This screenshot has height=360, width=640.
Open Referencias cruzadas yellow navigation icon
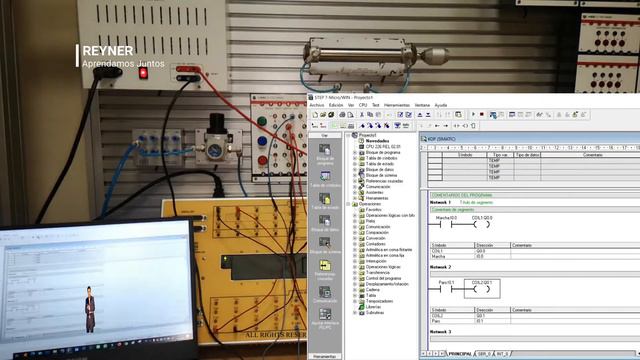[x=325, y=265]
